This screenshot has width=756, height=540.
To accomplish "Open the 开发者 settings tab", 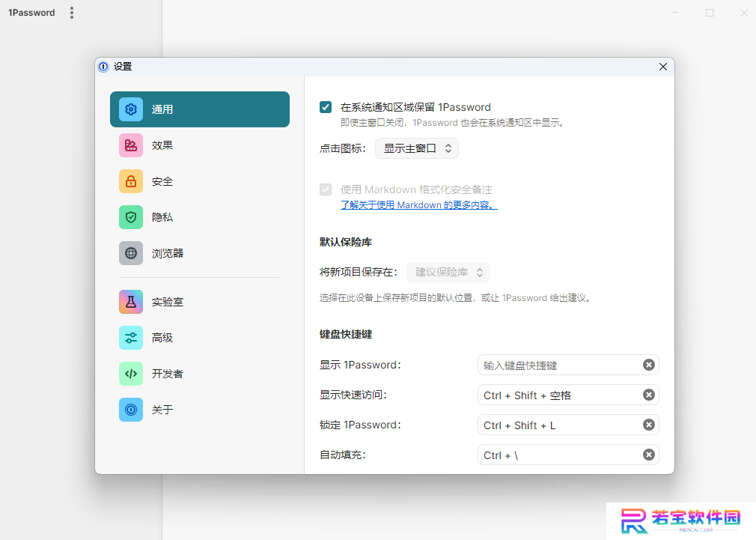I will click(x=200, y=374).
